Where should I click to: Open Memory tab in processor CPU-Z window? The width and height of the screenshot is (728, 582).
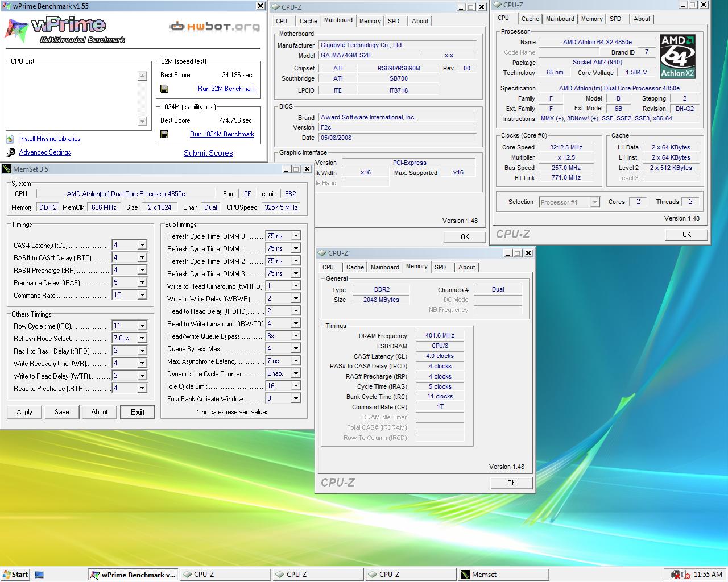(591, 19)
